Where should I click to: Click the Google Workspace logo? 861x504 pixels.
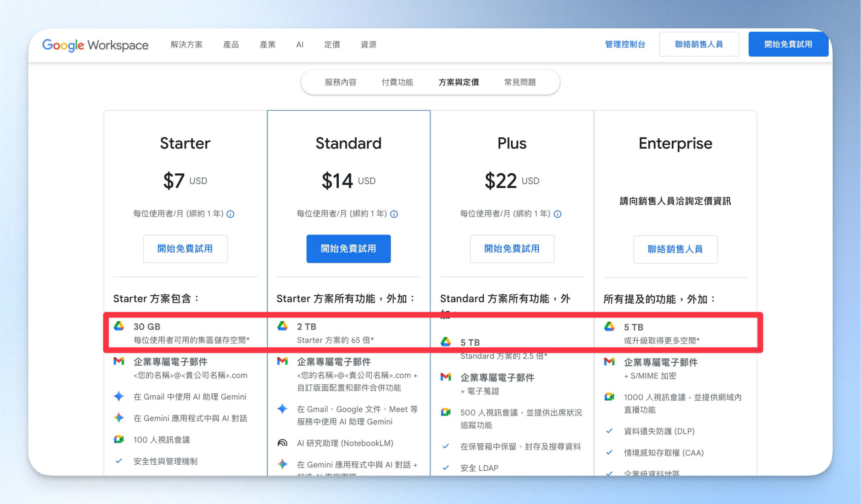[x=95, y=45]
